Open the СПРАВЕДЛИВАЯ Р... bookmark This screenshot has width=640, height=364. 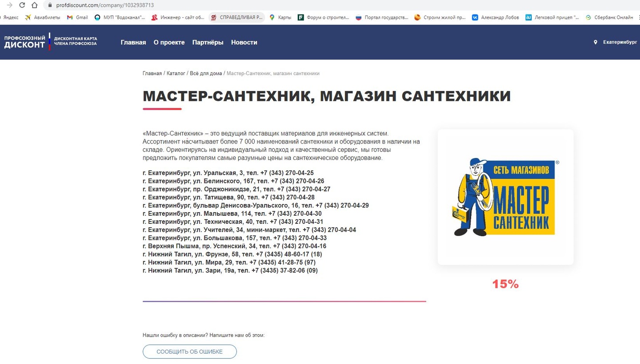pos(237,17)
